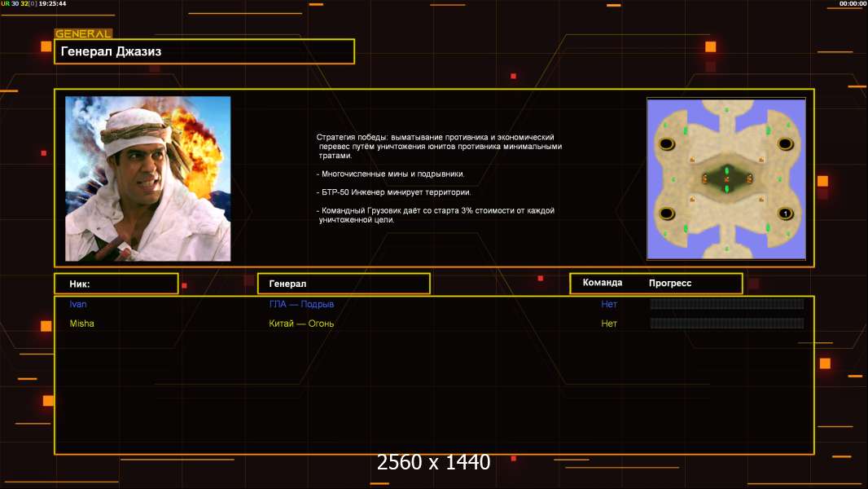The width and height of the screenshot is (868, 489).
Task: Click the Команда column header
Action: (603, 283)
